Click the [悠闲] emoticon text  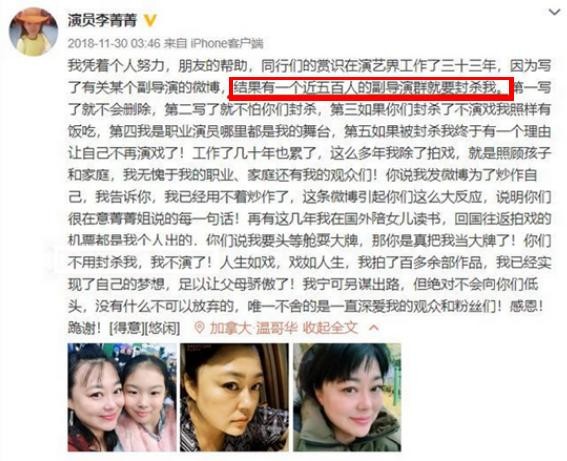[162, 328]
